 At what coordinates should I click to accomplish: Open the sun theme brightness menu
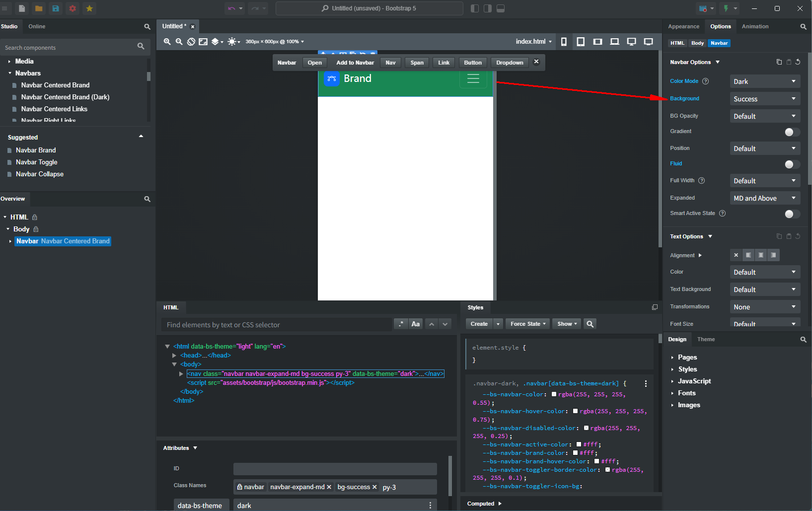(x=233, y=42)
